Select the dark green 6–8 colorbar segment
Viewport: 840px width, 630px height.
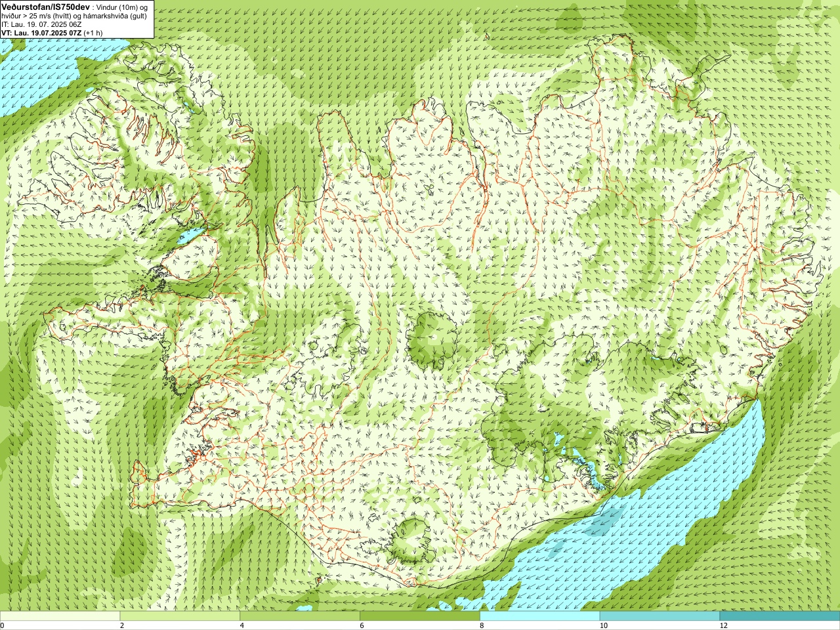[420, 616]
